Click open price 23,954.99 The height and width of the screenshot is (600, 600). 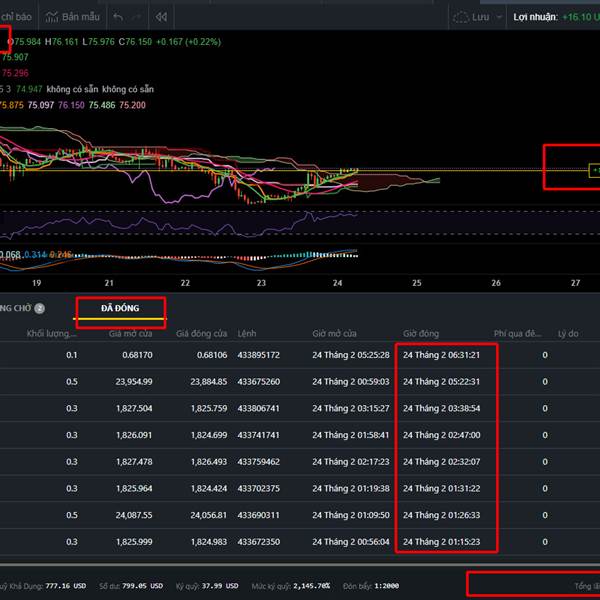point(134,382)
